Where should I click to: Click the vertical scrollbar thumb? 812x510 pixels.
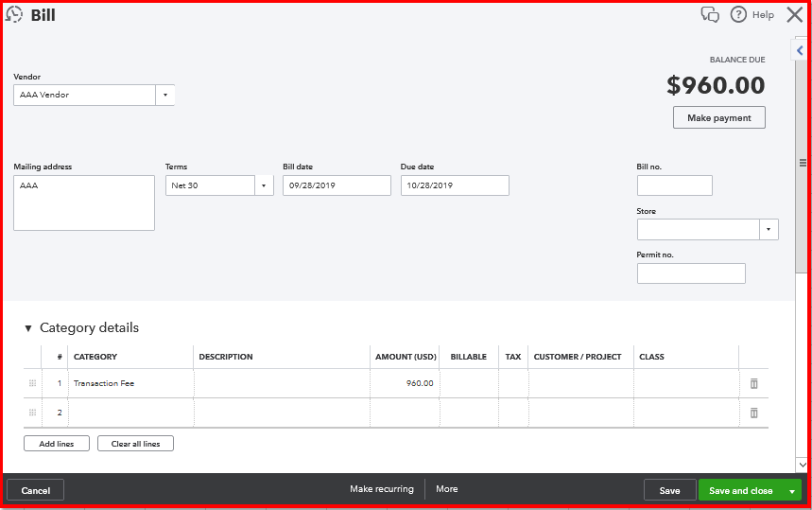click(802, 164)
